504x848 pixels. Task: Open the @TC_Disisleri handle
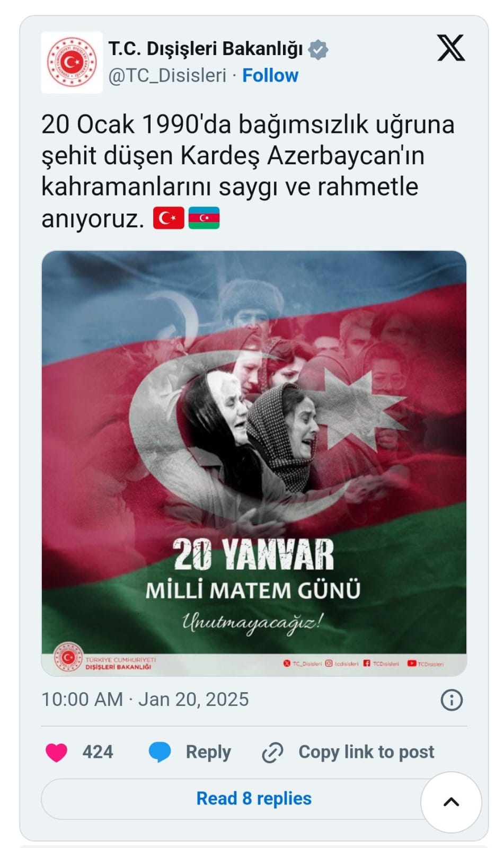click(x=167, y=76)
